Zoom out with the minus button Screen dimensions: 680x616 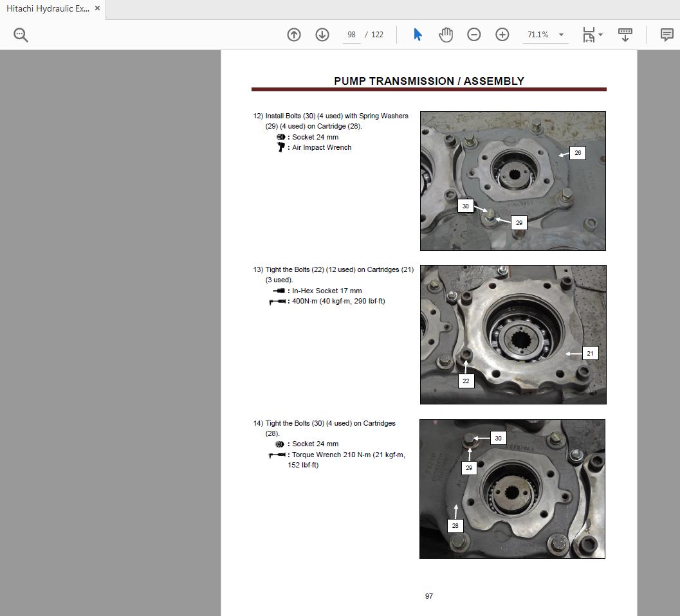[x=474, y=35]
